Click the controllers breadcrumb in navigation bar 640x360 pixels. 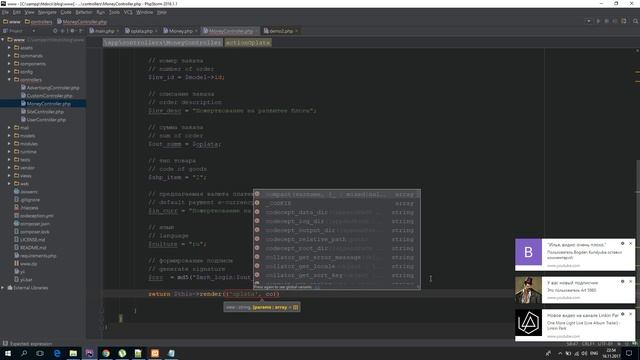point(39,22)
